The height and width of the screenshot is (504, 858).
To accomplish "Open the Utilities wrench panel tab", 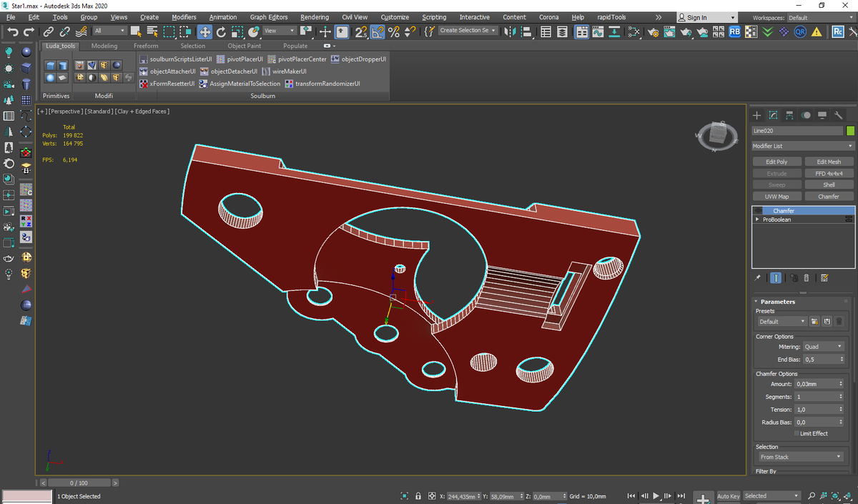I will click(839, 115).
